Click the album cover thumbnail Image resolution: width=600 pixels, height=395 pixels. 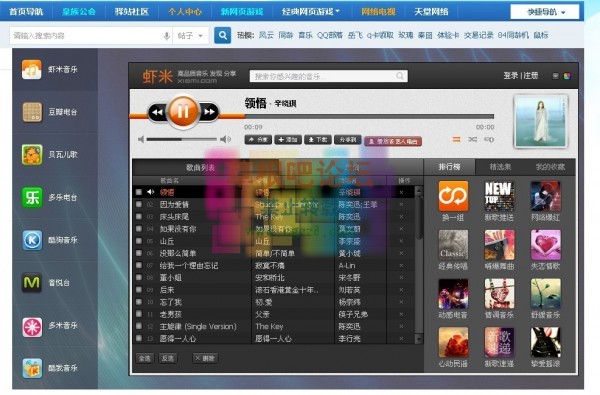[540, 121]
